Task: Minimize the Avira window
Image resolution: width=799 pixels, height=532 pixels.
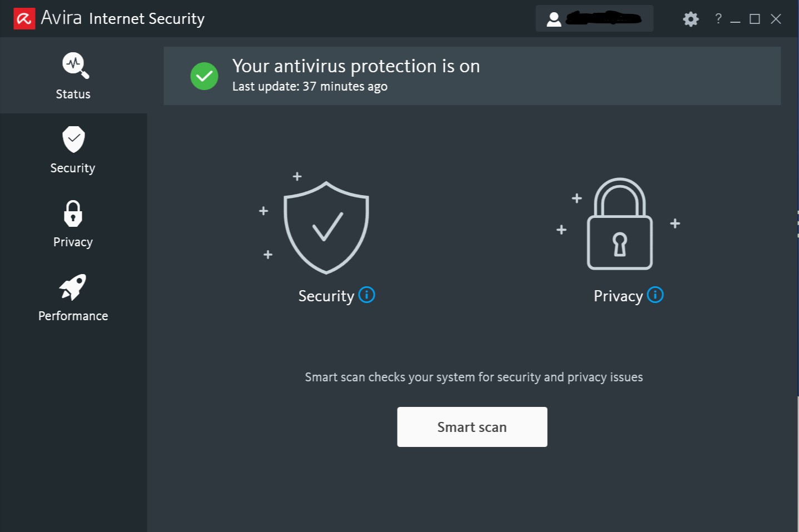Action: [736, 19]
